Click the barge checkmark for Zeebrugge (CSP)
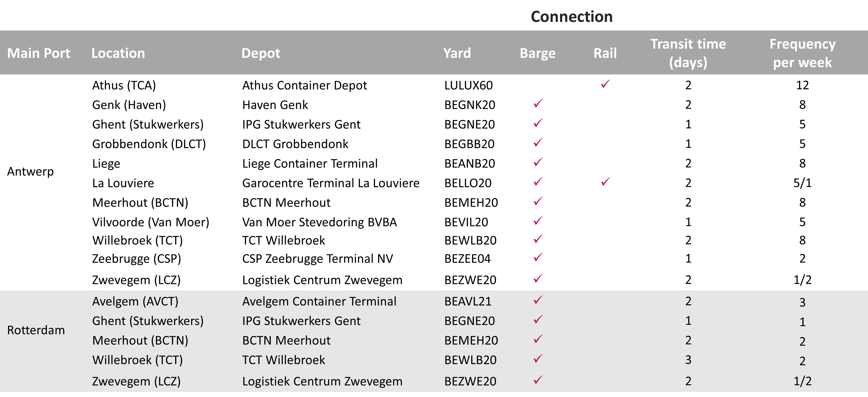The height and width of the screenshot is (397, 868). pos(538,257)
